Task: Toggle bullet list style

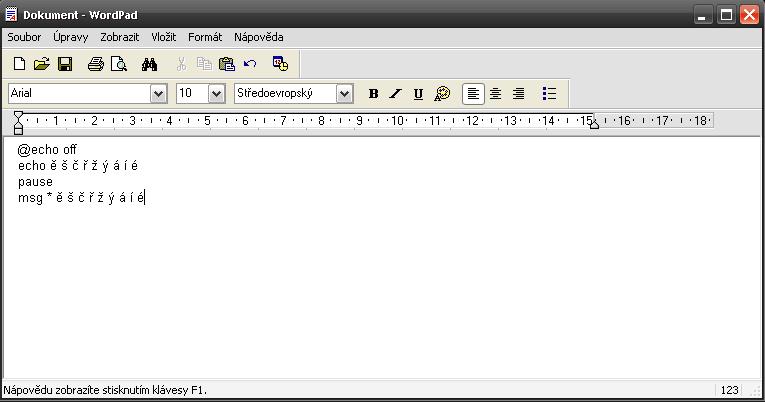Action: click(549, 94)
